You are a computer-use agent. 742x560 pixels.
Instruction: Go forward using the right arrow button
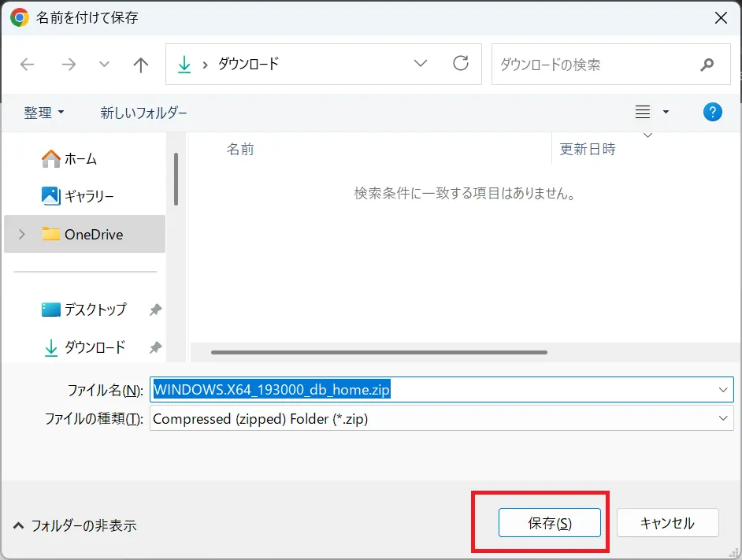pyautogui.click(x=69, y=65)
